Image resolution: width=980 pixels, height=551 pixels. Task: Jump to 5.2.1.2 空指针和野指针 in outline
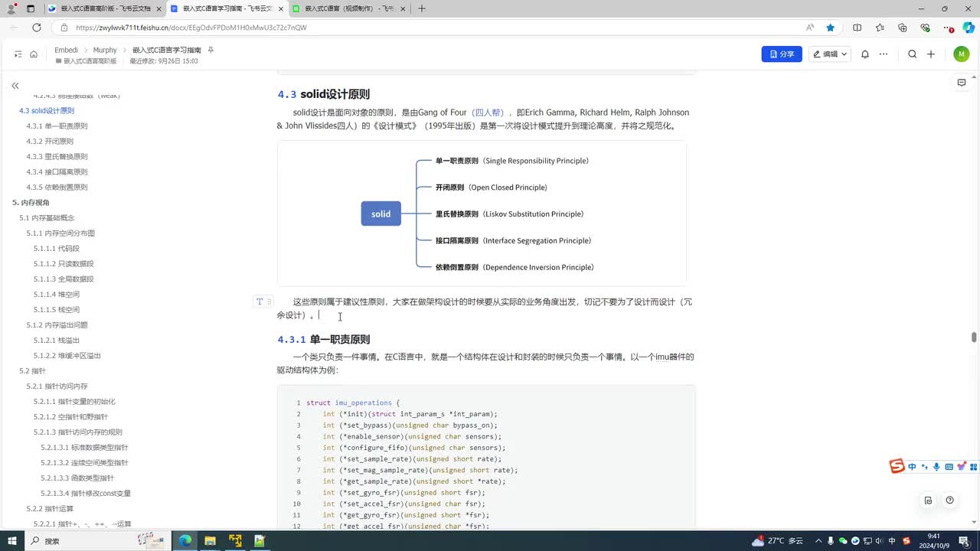pyautogui.click(x=70, y=417)
